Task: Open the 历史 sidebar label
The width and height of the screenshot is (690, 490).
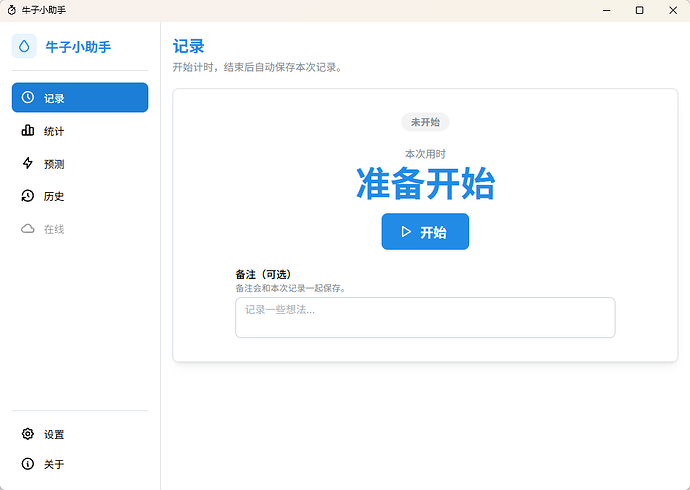Action: click(54, 196)
